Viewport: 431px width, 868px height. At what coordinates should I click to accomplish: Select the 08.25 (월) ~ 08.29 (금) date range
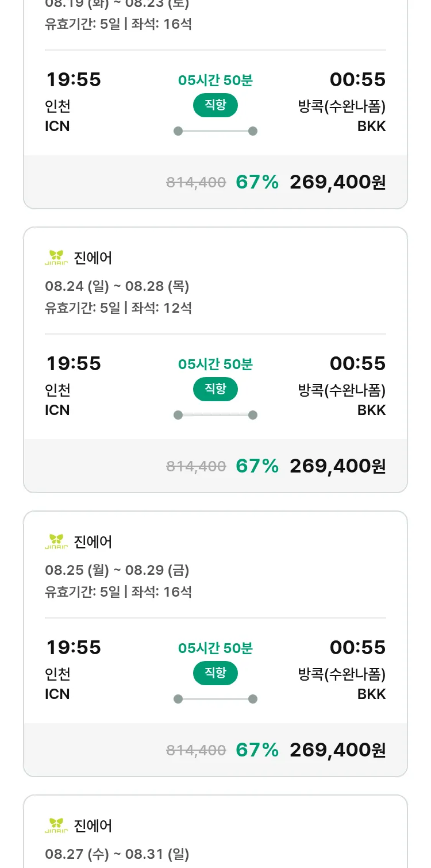(x=117, y=570)
